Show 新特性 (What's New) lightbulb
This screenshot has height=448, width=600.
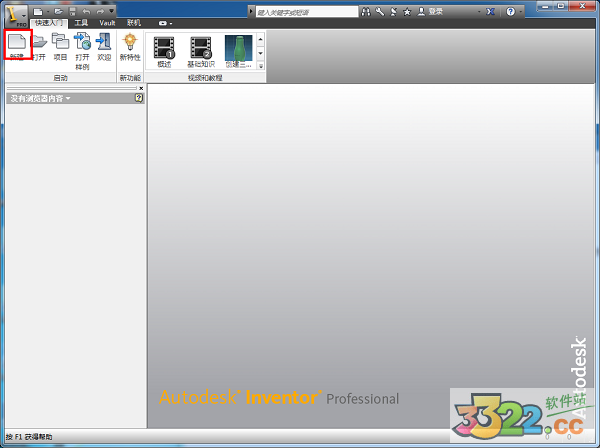[130, 43]
